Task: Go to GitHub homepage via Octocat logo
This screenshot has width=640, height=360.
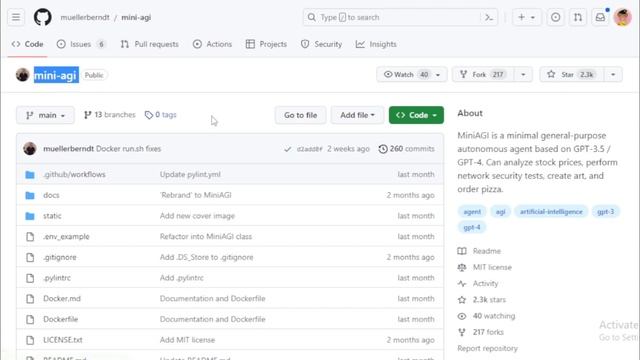Action: coord(42,17)
